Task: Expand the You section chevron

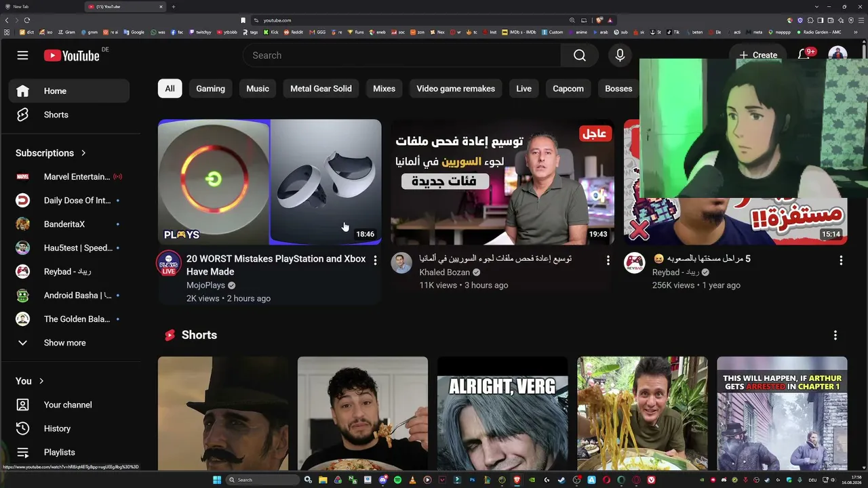Action: pyautogui.click(x=41, y=381)
